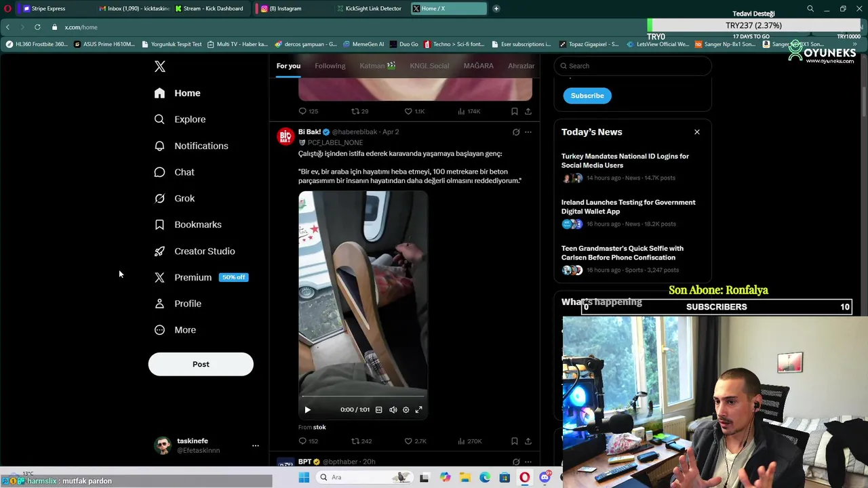The height and width of the screenshot is (488, 868).
Task: Enter fullscreen on the video player
Action: coord(418,409)
